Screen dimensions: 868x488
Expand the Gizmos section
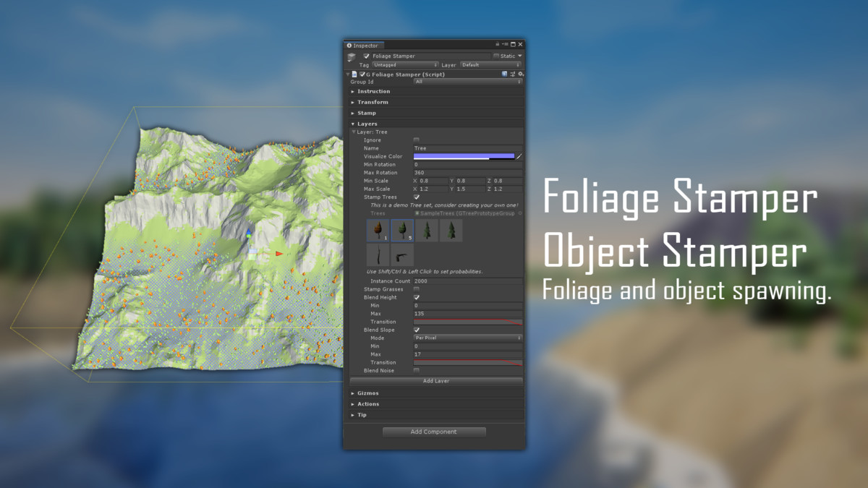tap(368, 393)
